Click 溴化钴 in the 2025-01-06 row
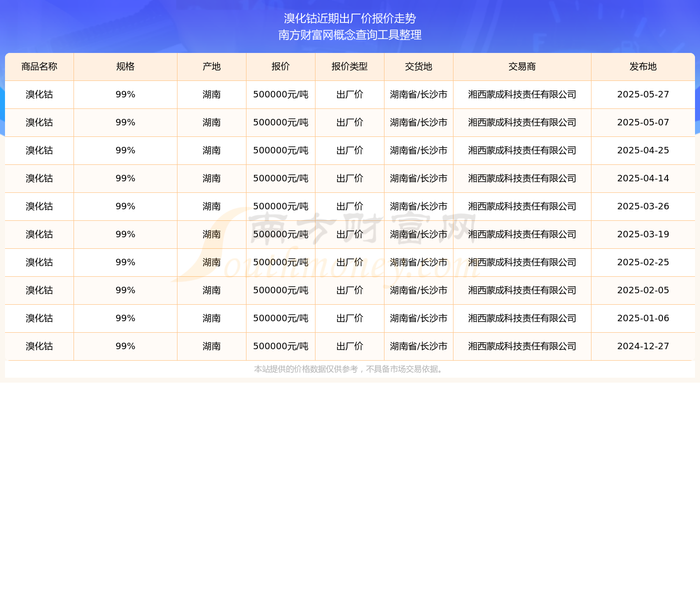This screenshot has width=700, height=602. click(39, 318)
